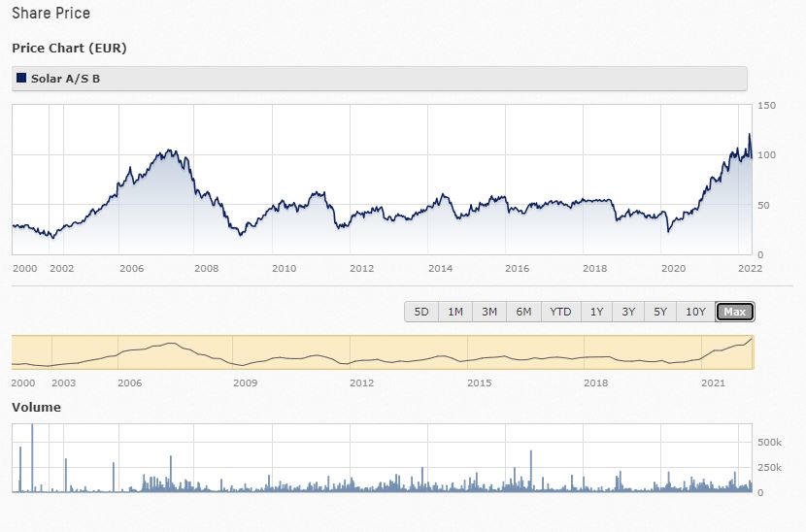
Task: Pick the 3Y time range
Action: 628,312
